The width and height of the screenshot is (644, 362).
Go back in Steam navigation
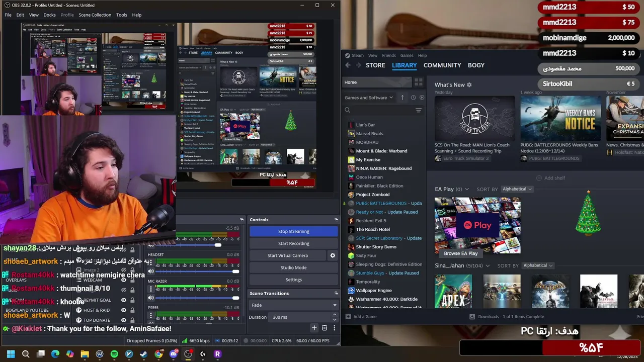point(348,65)
